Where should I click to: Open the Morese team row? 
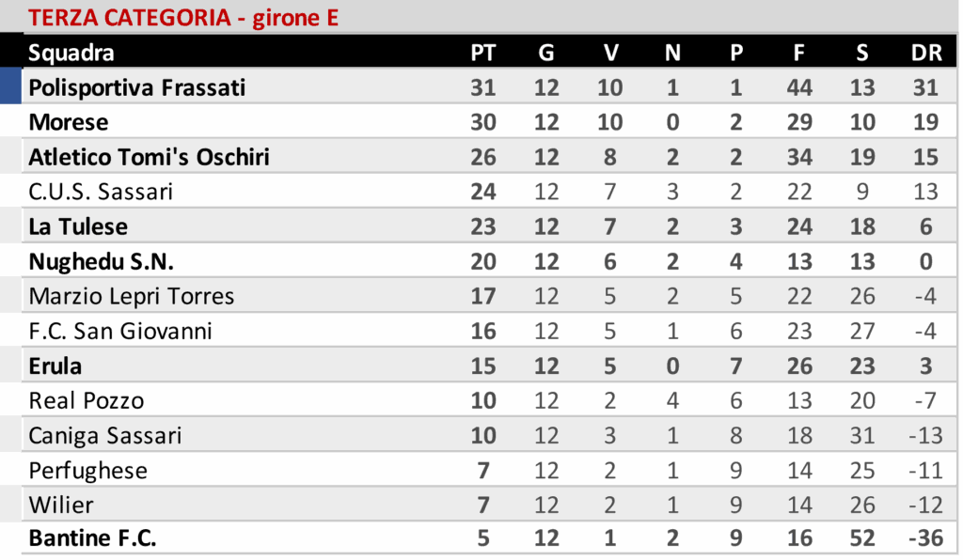tap(69, 122)
